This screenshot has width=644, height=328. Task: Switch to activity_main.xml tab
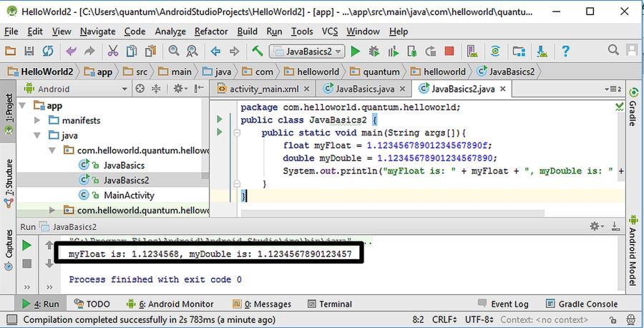[263, 89]
